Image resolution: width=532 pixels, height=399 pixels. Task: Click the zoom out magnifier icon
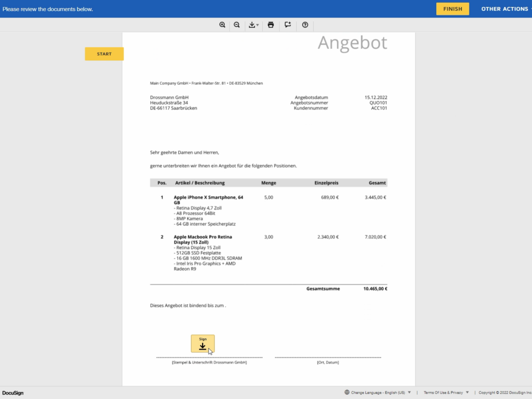237,25
